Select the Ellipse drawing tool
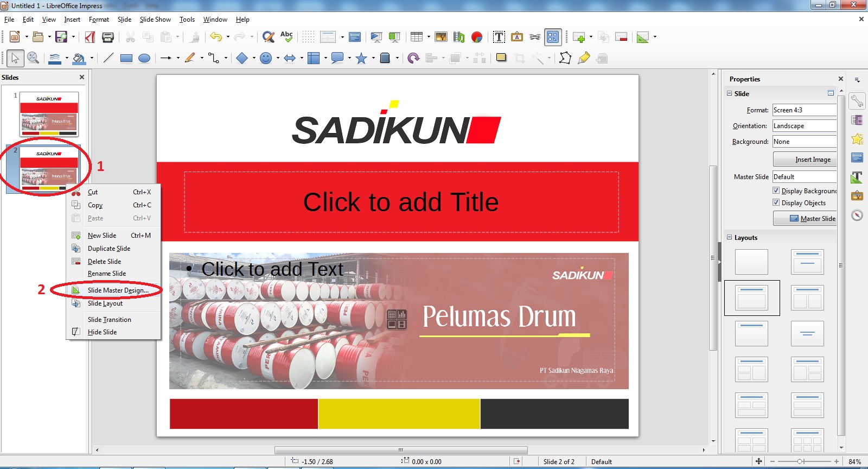 click(x=144, y=58)
